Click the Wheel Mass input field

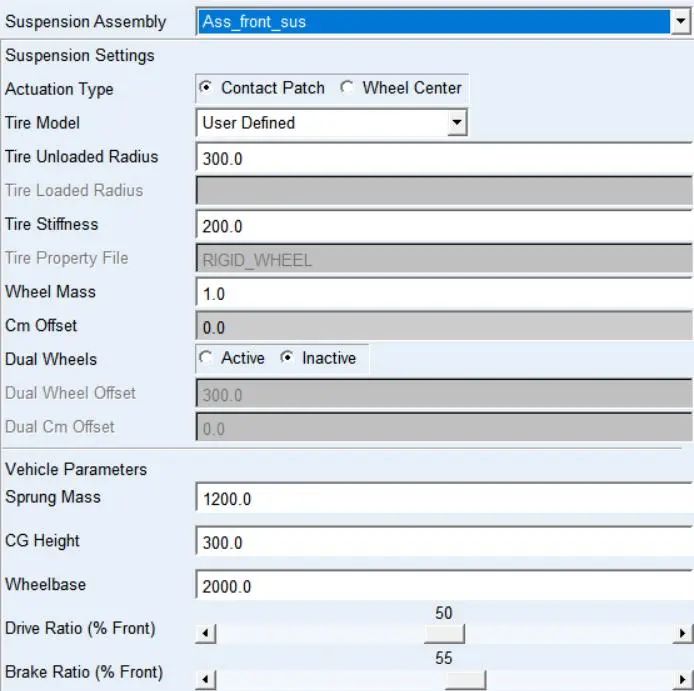(444, 293)
